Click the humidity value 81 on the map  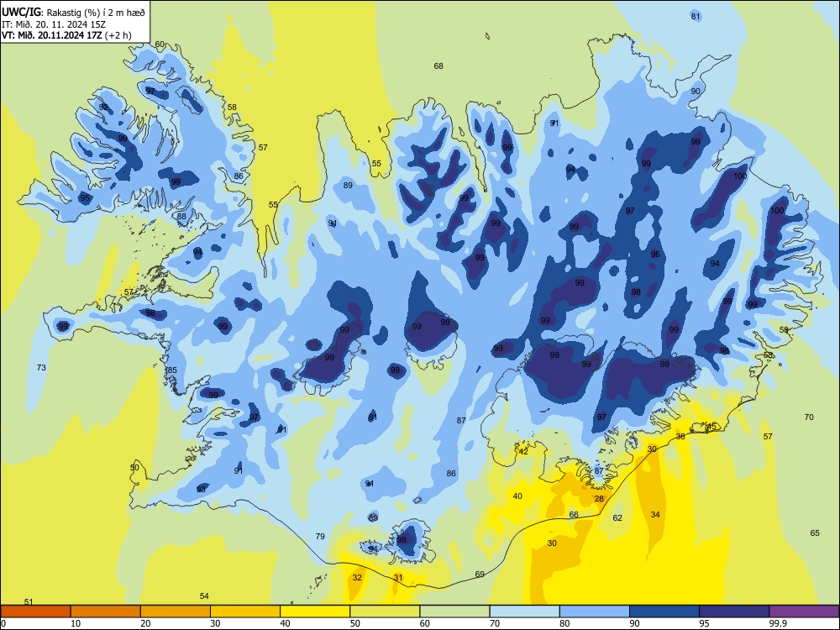(x=696, y=16)
